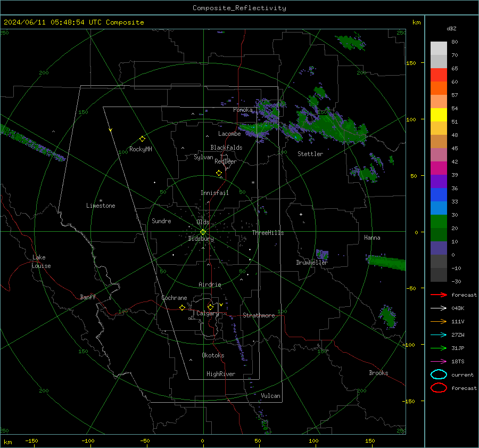The image size is (479, 448).
Task: Click the white 04DK arrow in legend
Action: coord(439,308)
